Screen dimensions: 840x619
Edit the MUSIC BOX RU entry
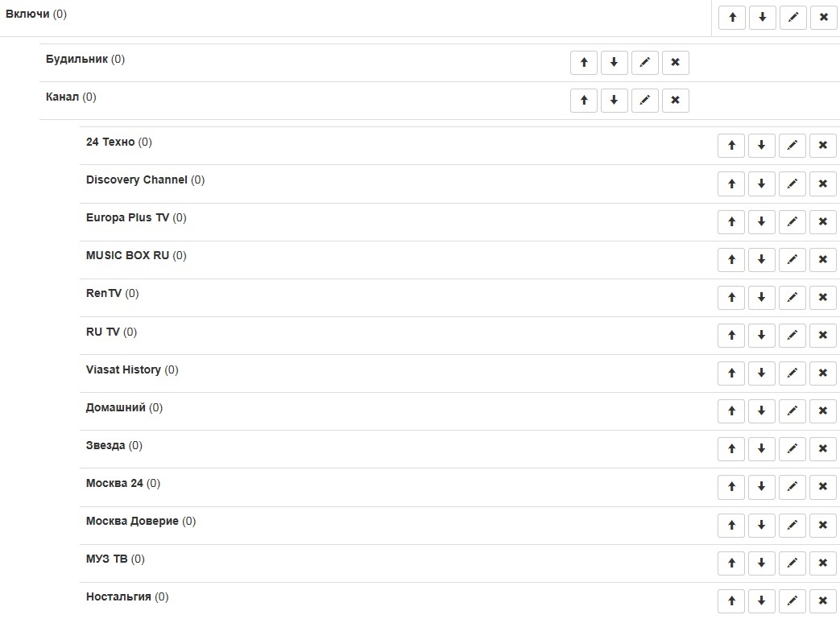(x=792, y=259)
